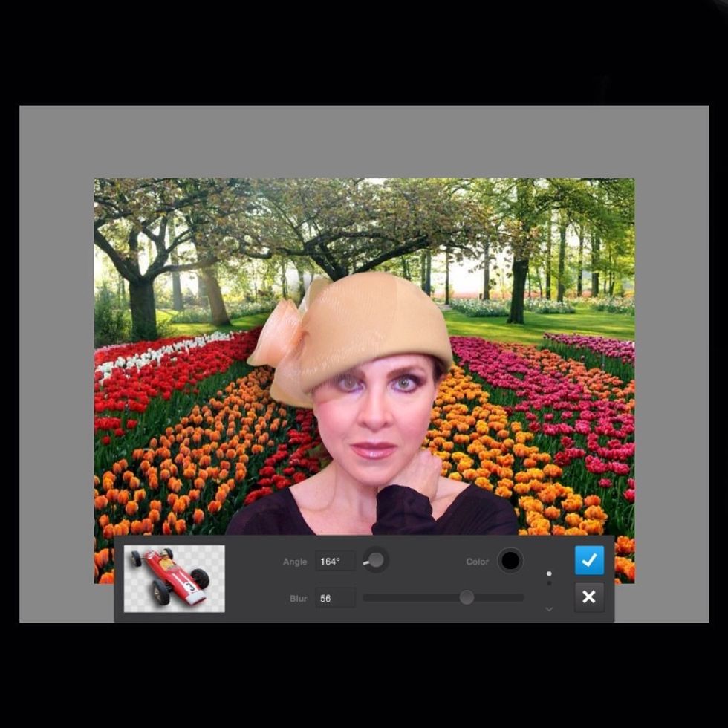Click the "Color" label text

pos(477,562)
